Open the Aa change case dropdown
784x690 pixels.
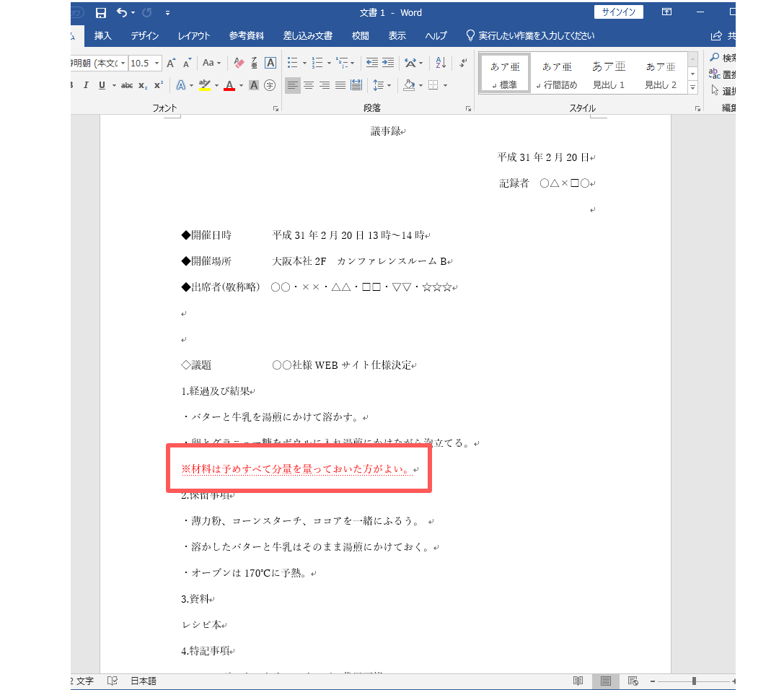point(211,63)
